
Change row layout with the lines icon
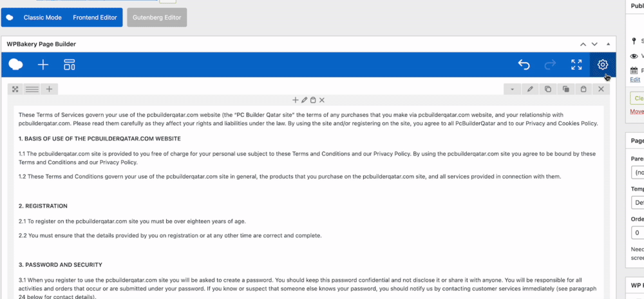coord(32,89)
